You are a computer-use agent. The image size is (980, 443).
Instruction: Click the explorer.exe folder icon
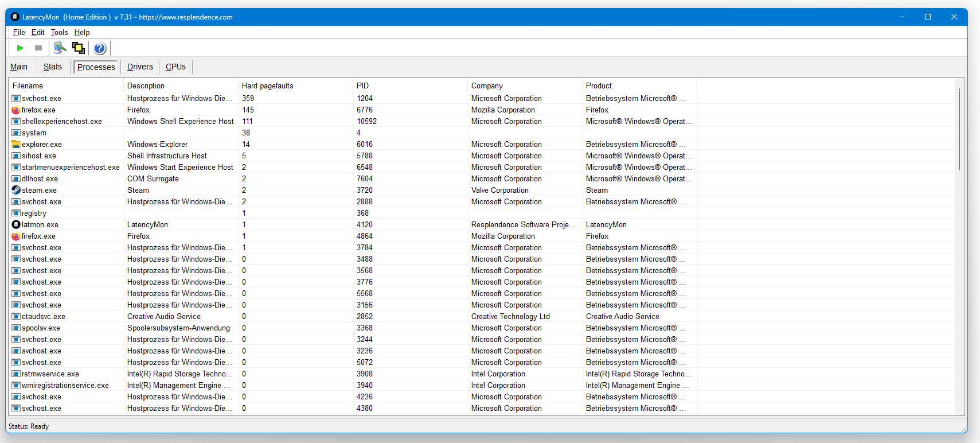coord(16,145)
